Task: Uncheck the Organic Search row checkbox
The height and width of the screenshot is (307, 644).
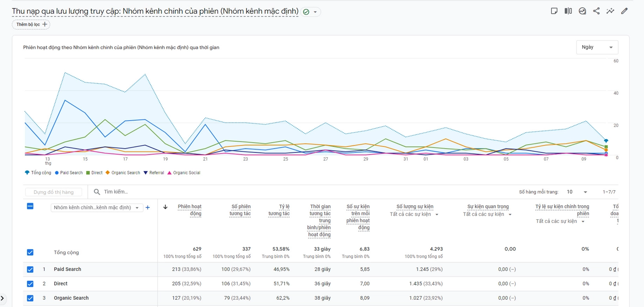Action: pos(30,298)
